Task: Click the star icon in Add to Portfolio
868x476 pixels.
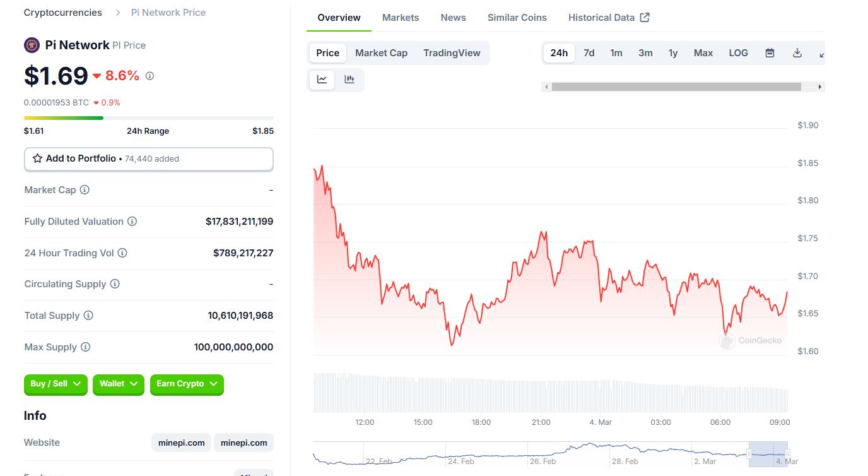Action: [38, 158]
